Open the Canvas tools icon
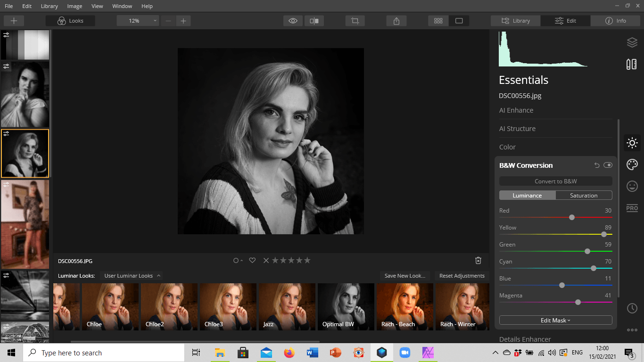The width and height of the screenshot is (644, 362). point(632,64)
